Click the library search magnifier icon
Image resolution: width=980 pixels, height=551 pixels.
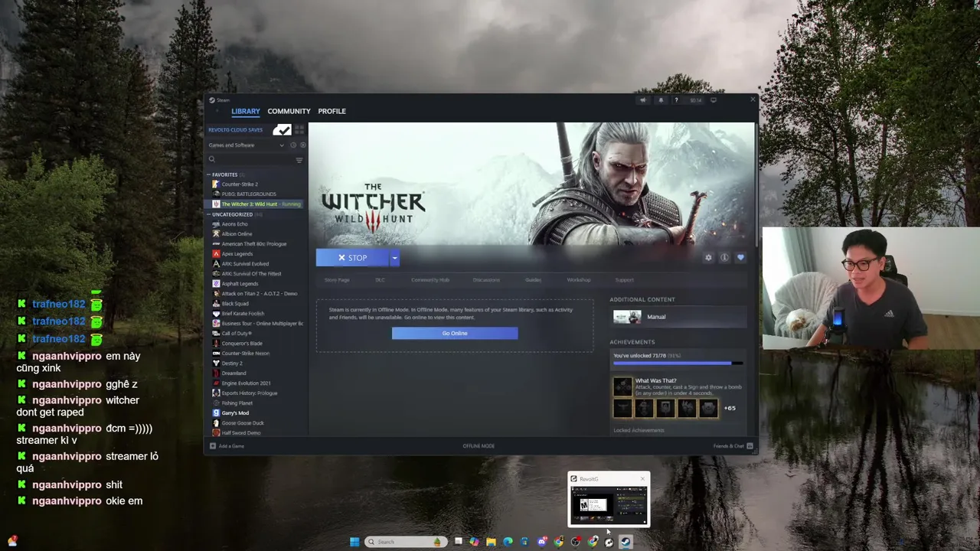coord(212,159)
